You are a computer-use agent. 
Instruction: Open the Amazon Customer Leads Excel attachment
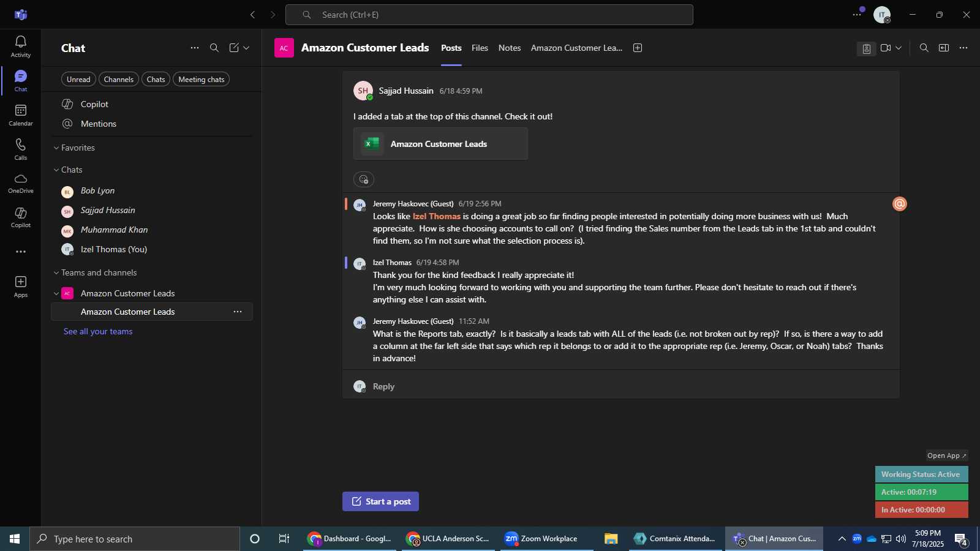(440, 144)
